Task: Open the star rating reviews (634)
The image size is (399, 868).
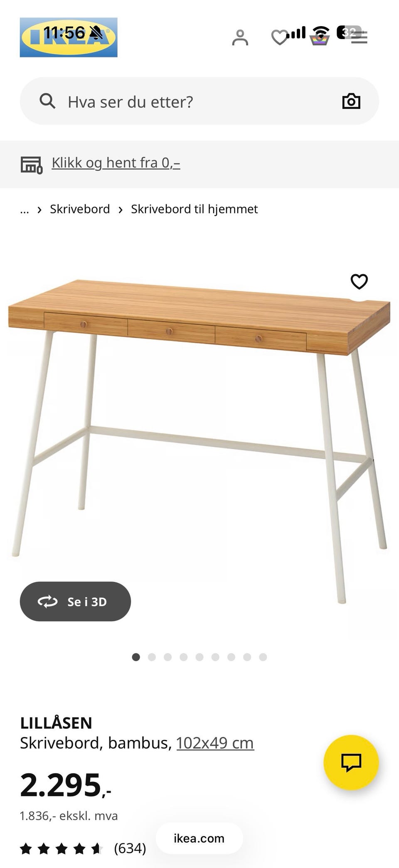Action: coord(83,848)
